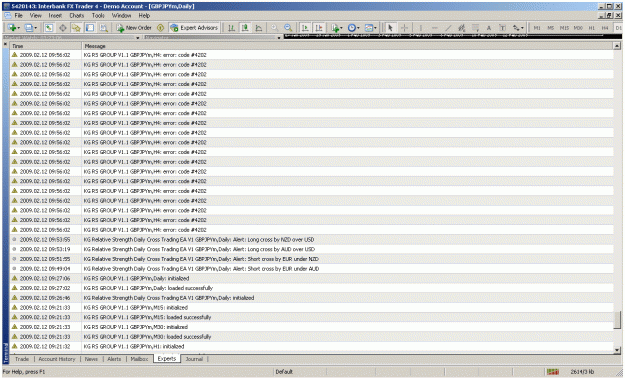Expand the Templates dropdown arrow
625x378 pixels.
point(375,28)
